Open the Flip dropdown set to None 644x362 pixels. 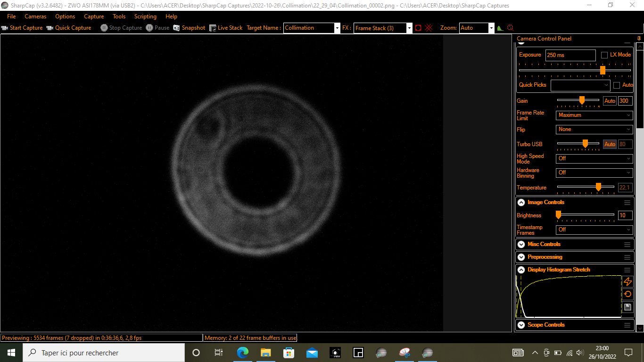(594, 129)
